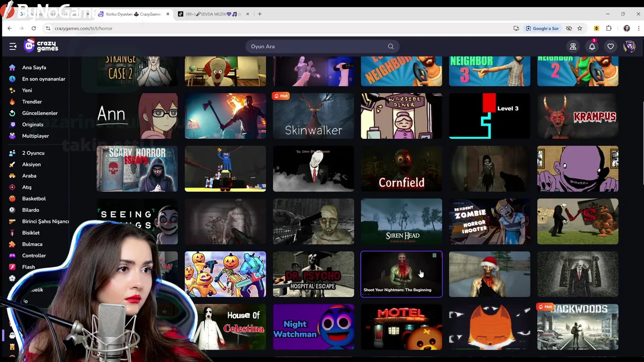Click the Yeni sparkle icon
The width and height of the screenshot is (644, 362).
12,90
